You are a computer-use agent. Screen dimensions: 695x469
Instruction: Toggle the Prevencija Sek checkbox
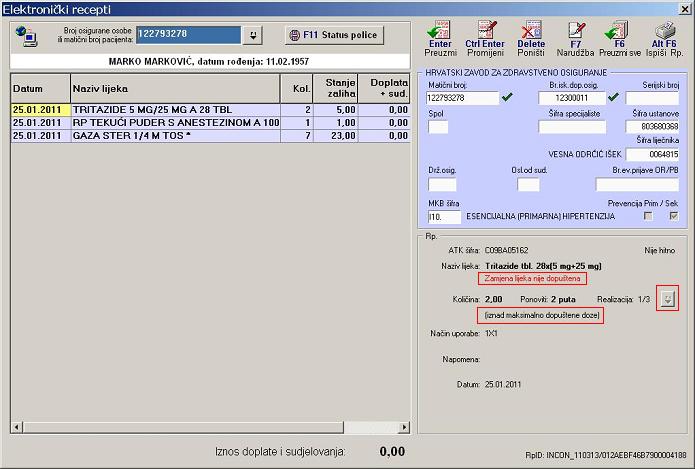pyautogui.click(x=674, y=216)
